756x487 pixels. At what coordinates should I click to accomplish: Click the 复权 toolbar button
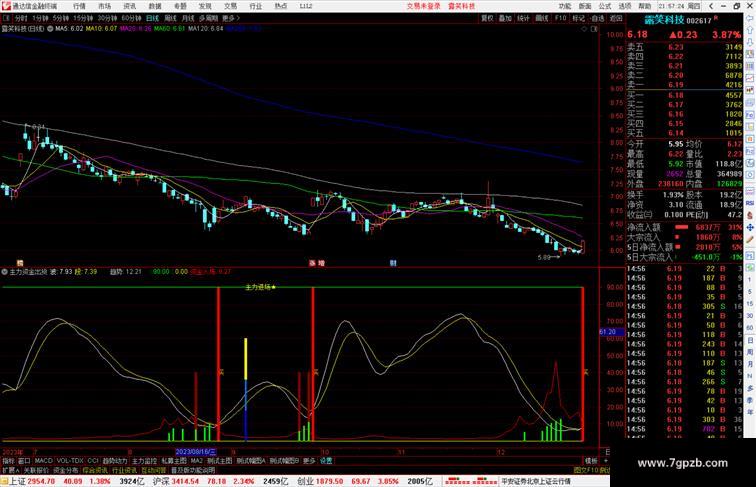pos(487,18)
